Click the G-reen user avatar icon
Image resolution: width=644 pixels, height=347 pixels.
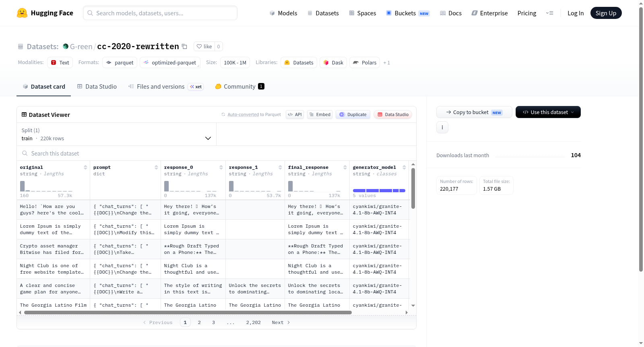pyautogui.click(x=66, y=46)
